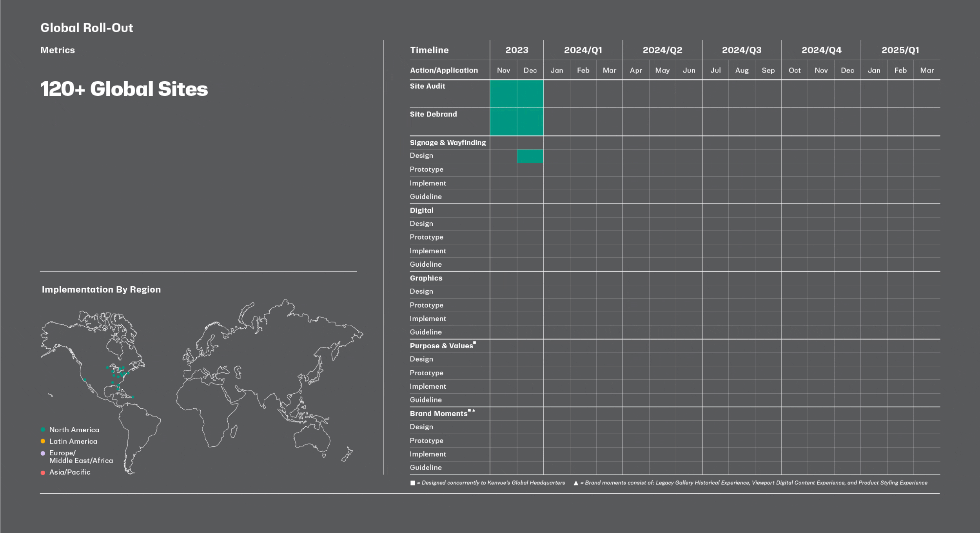Click "Implement" under the Digital section
980x533 pixels.
[428, 251]
